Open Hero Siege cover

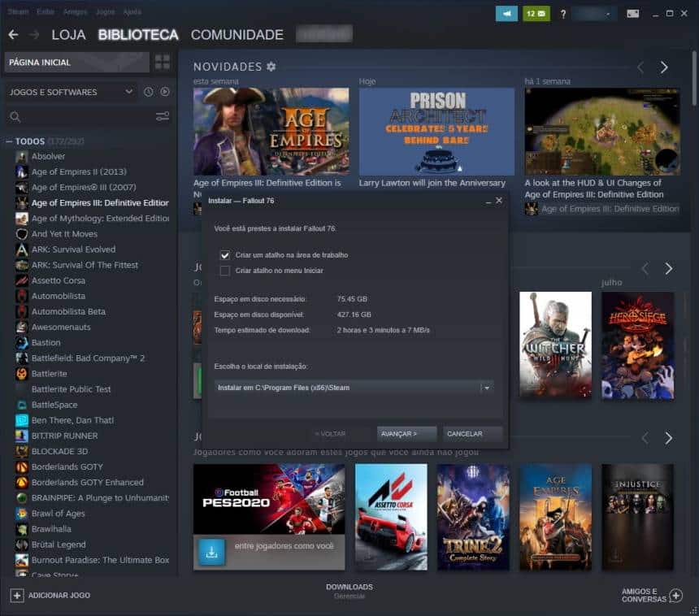[637, 345]
